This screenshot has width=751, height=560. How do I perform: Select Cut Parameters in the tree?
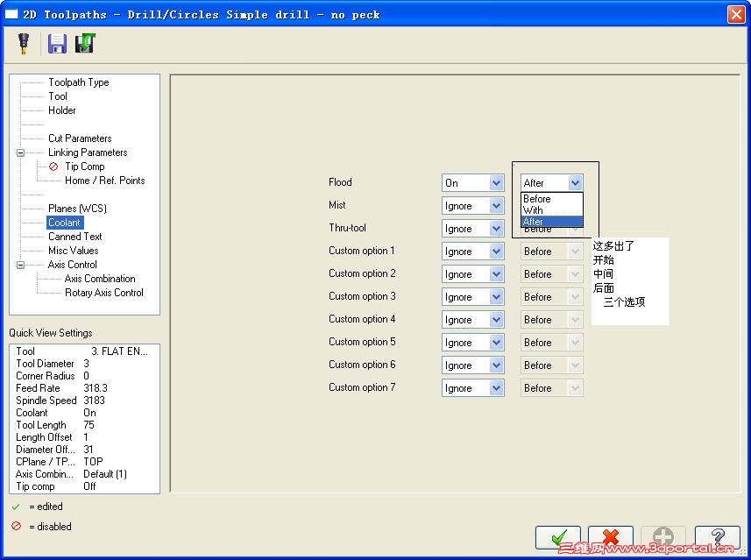80,138
